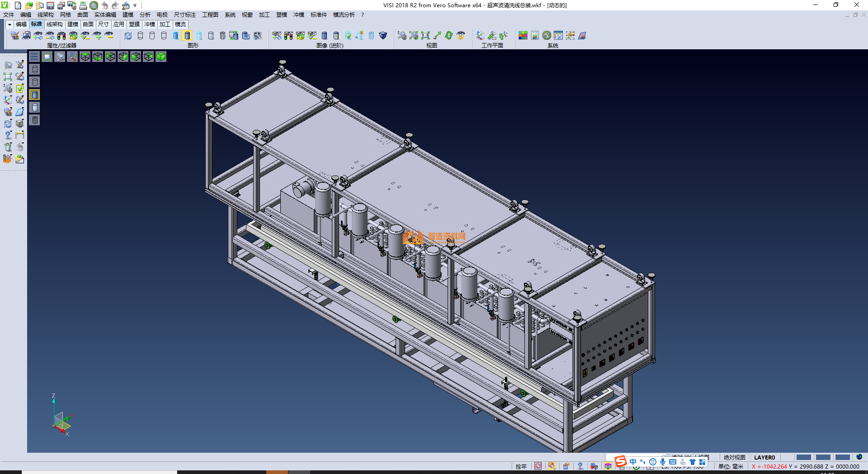Switch to the 线架构 toolbar tab
868x474 pixels.
[54, 24]
